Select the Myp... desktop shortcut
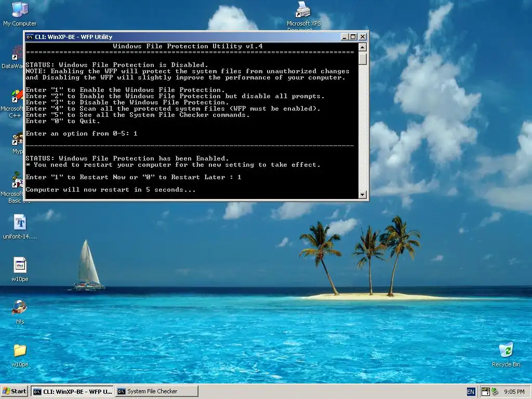 pyautogui.click(x=17, y=143)
